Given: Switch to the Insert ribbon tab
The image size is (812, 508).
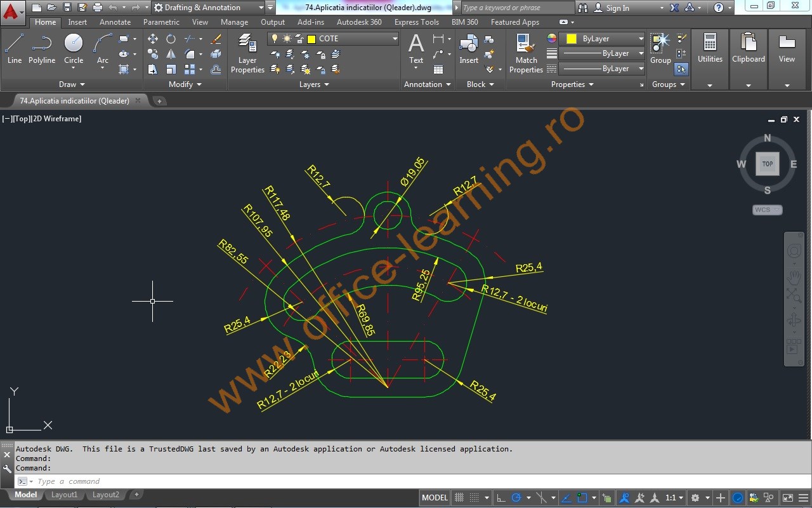Looking at the screenshot, I should (77, 22).
